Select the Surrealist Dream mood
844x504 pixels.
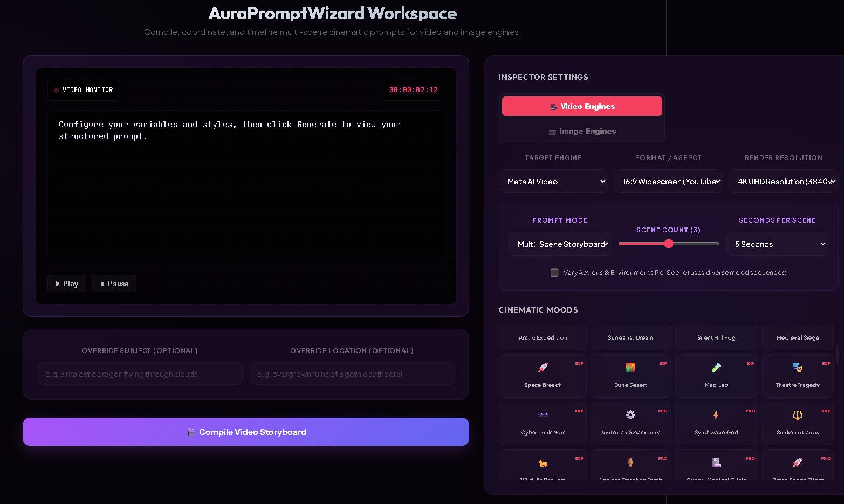(630, 337)
